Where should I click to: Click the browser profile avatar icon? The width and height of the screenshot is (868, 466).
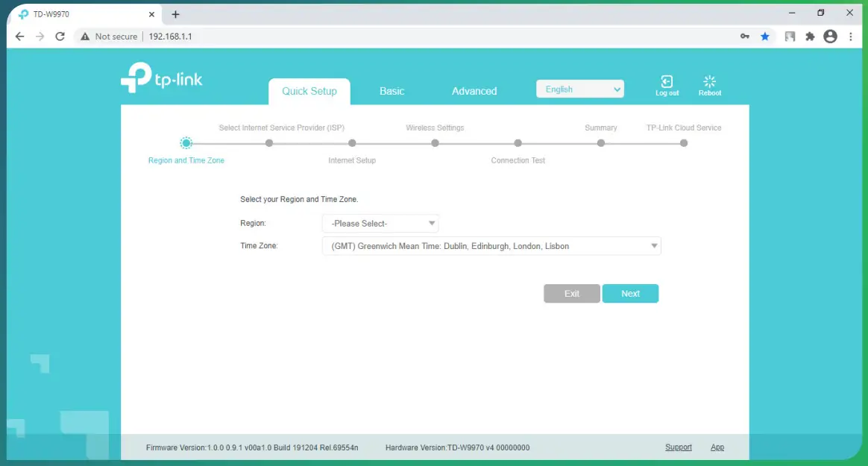coord(830,36)
